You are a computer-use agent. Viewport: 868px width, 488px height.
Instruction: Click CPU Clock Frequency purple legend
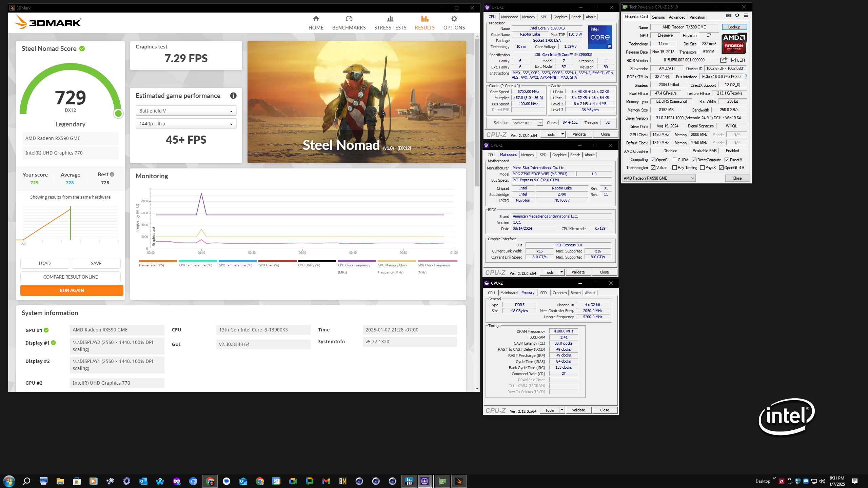[357, 267]
